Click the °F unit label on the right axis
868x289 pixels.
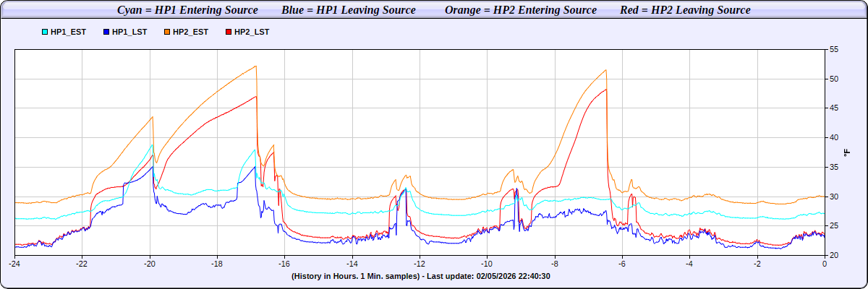click(x=847, y=152)
